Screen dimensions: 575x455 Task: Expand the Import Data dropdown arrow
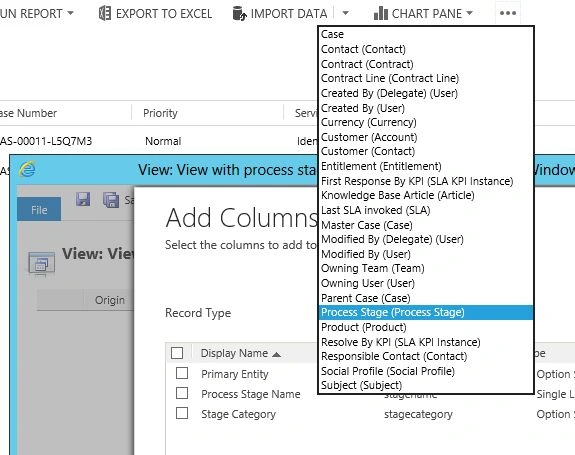(x=345, y=13)
